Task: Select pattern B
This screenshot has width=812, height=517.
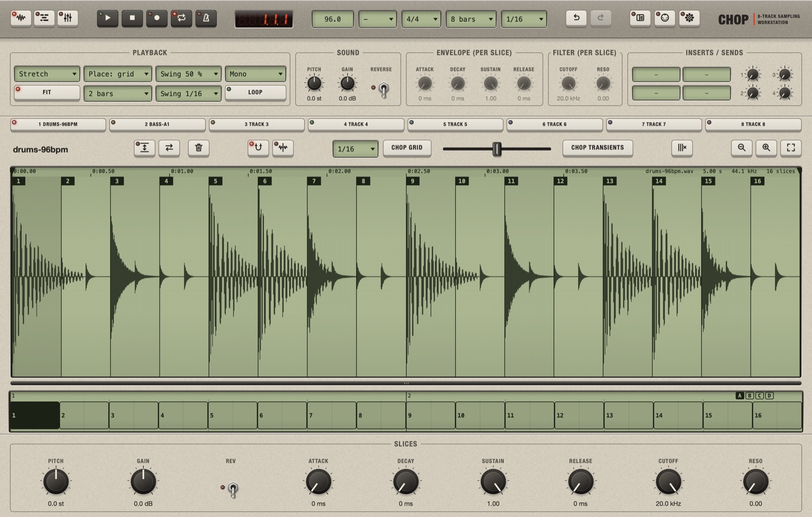Action: [750, 396]
